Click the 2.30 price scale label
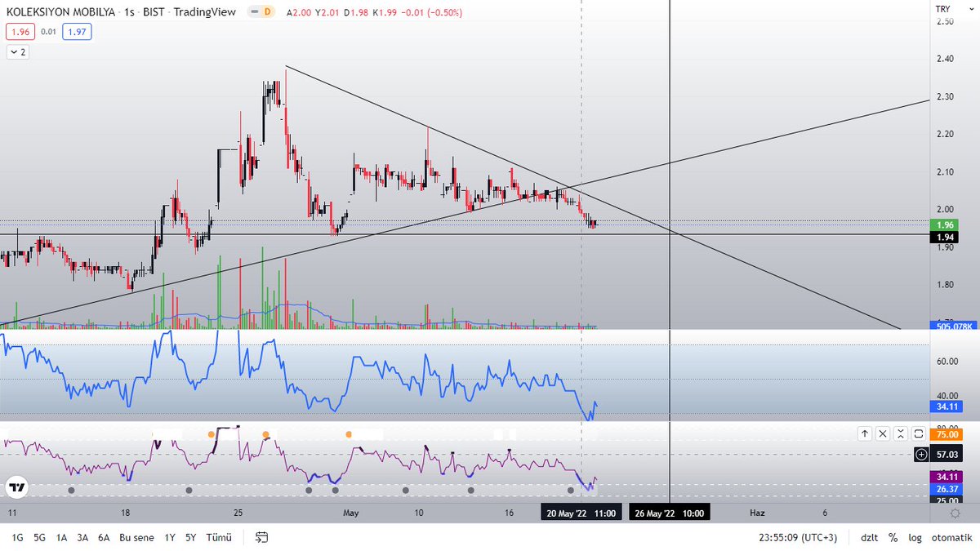The width and height of the screenshot is (980, 551). point(946,96)
